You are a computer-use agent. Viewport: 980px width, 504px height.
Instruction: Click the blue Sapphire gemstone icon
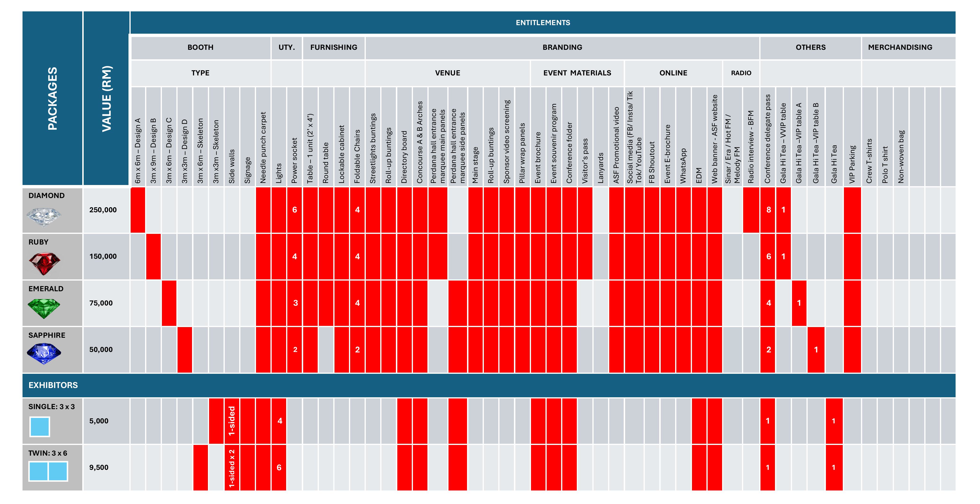click(44, 354)
